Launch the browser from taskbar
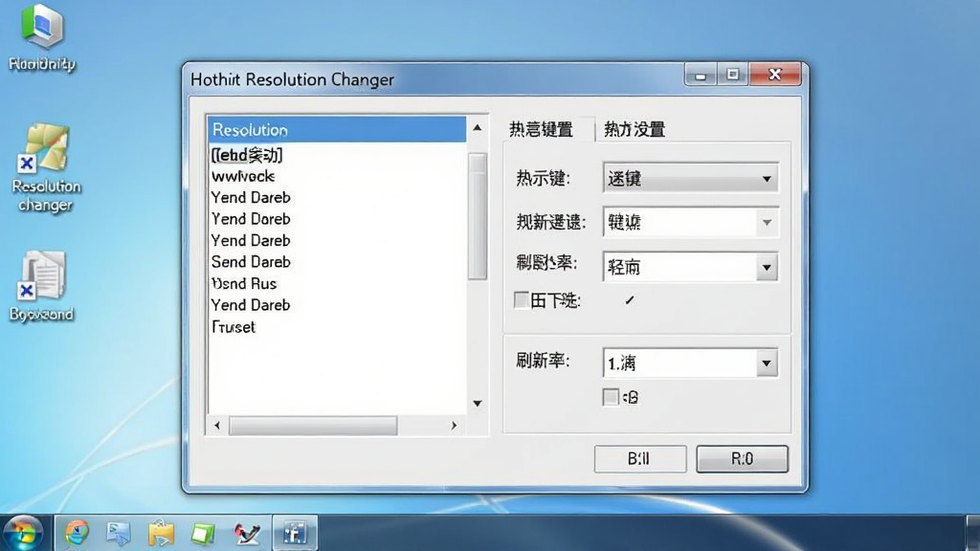The image size is (980, 551). pos(77,533)
